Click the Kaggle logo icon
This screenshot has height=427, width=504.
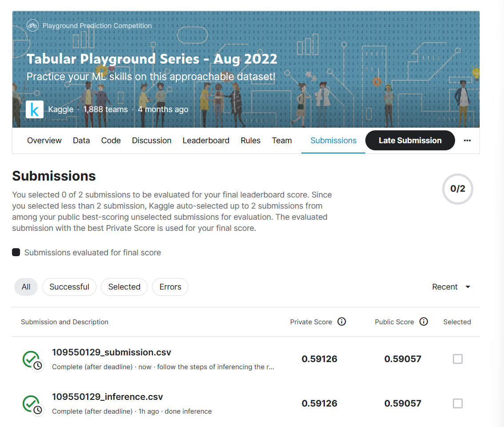[x=35, y=109]
